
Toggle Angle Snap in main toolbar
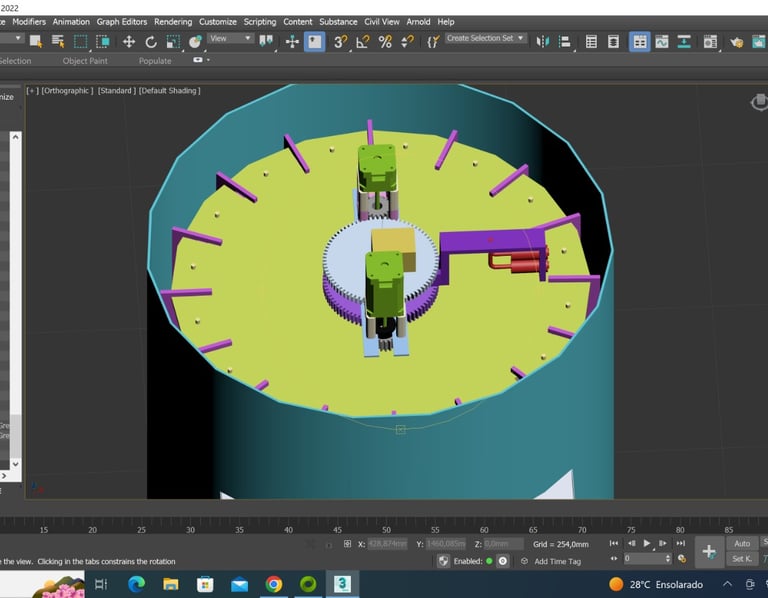coord(362,41)
